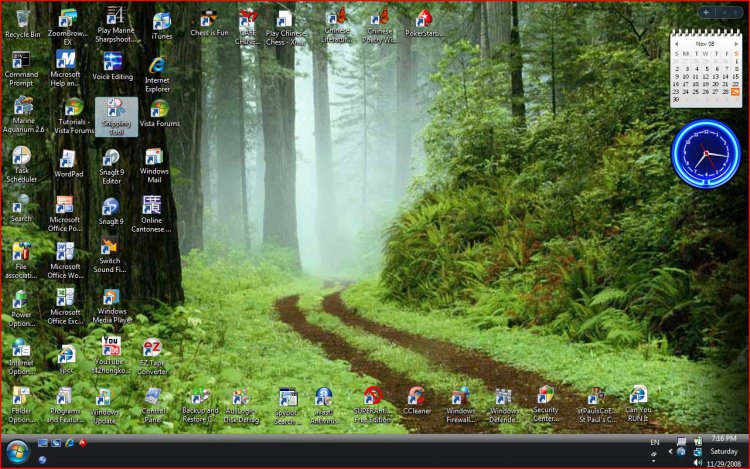Launch Voice Editing shortcut
This screenshot has width=750, height=469.
(112, 66)
